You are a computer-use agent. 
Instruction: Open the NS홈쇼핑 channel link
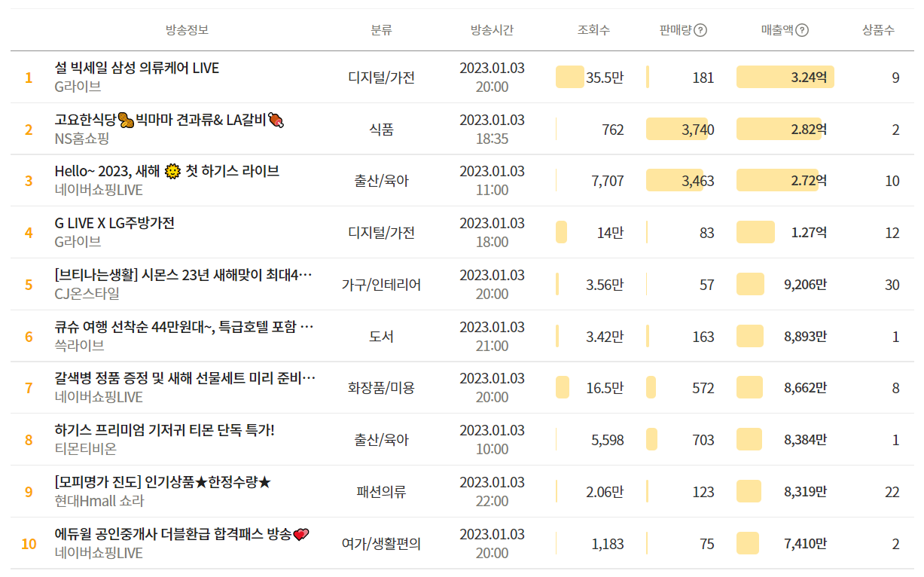(82, 139)
